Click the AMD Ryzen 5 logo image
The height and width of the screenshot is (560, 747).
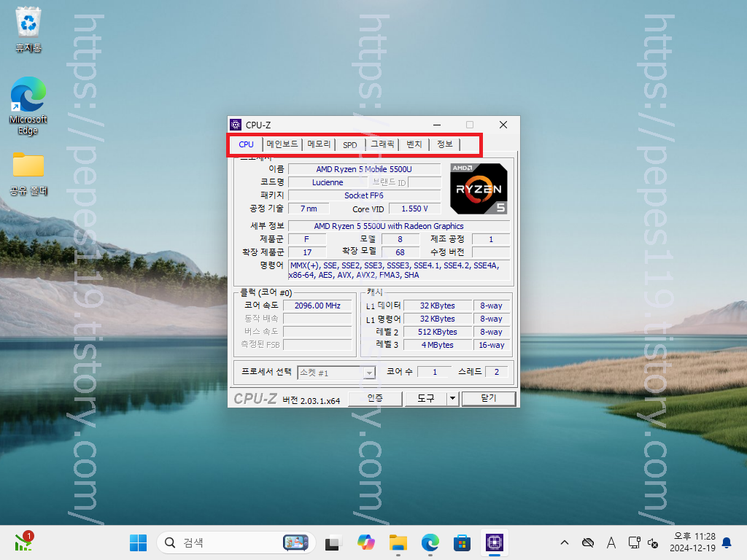[x=479, y=189]
